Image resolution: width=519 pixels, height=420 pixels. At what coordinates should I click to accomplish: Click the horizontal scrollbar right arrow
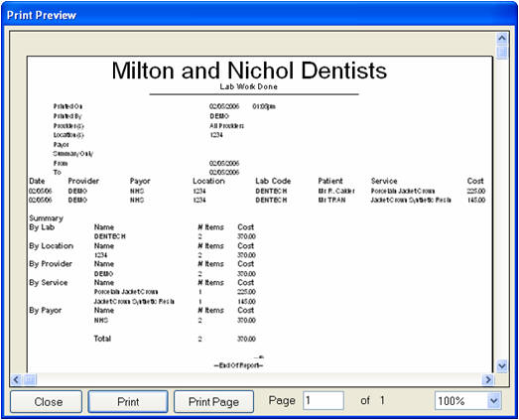(x=488, y=379)
